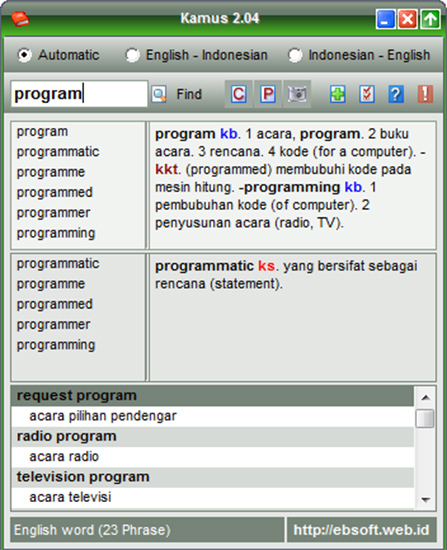Click the 'English word (23 Phrase)' status text

pyautogui.click(x=92, y=530)
